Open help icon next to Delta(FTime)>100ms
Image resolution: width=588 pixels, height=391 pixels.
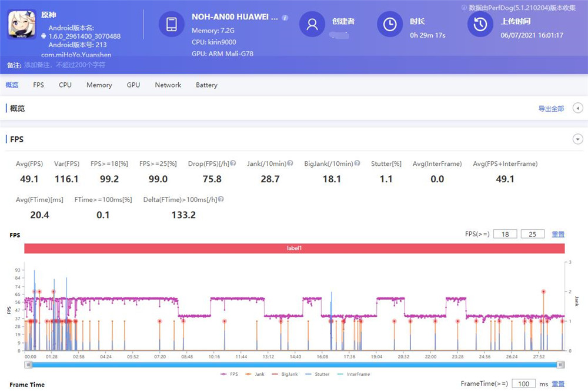click(221, 199)
